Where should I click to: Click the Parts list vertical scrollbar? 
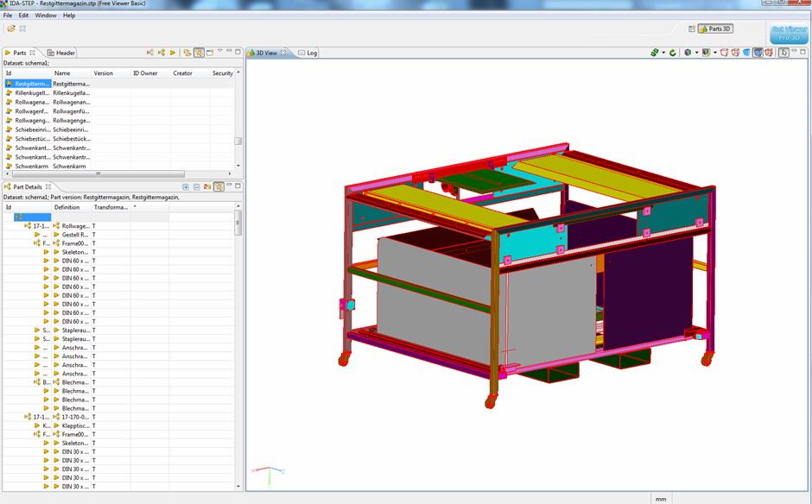[x=238, y=121]
